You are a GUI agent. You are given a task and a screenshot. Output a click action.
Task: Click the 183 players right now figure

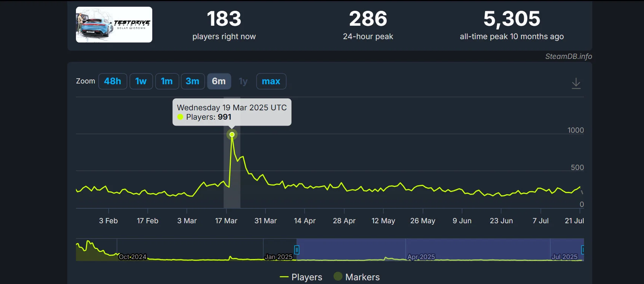point(224,19)
